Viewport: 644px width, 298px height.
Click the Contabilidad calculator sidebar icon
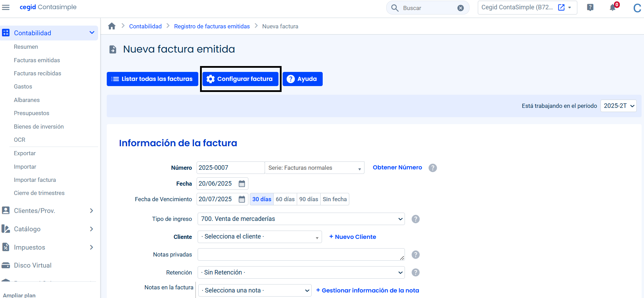coord(6,33)
